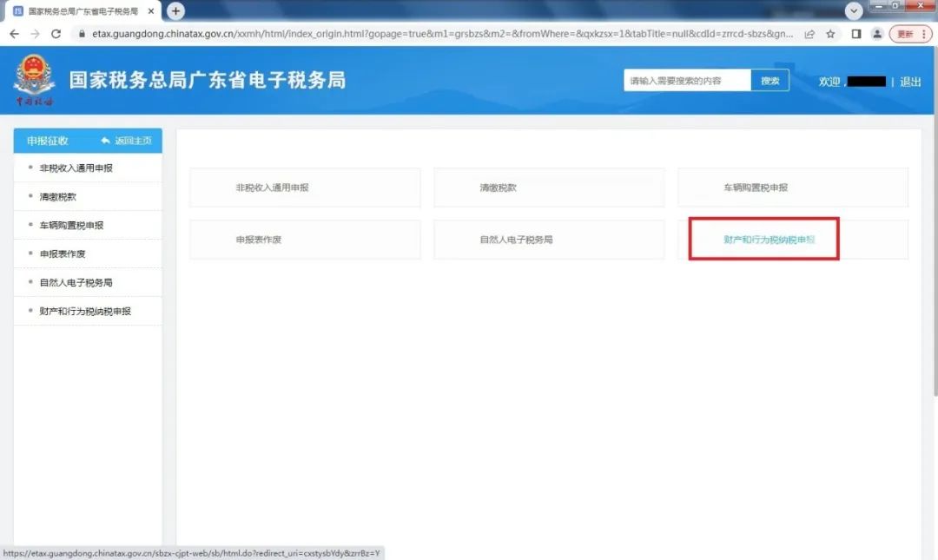The image size is (938, 560).
Task: Click the 自然人电子税务局 card in main panel
Action: click(549, 240)
